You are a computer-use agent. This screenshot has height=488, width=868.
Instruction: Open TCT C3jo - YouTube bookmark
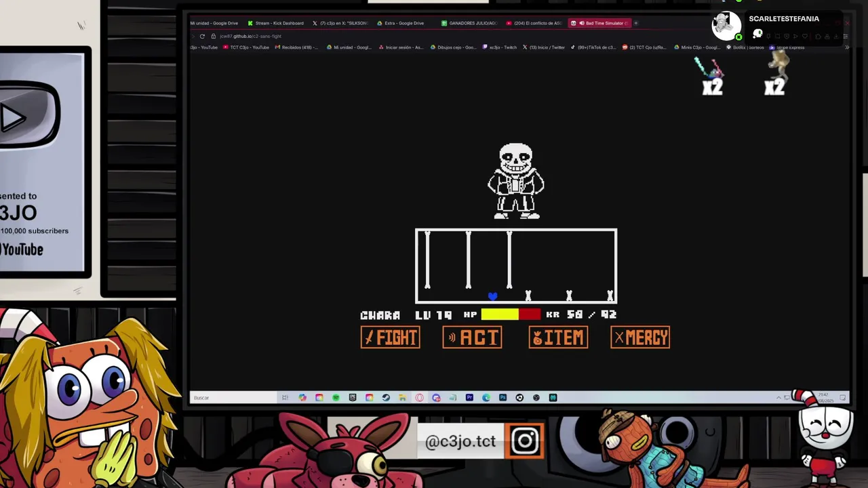tap(245, 47)
